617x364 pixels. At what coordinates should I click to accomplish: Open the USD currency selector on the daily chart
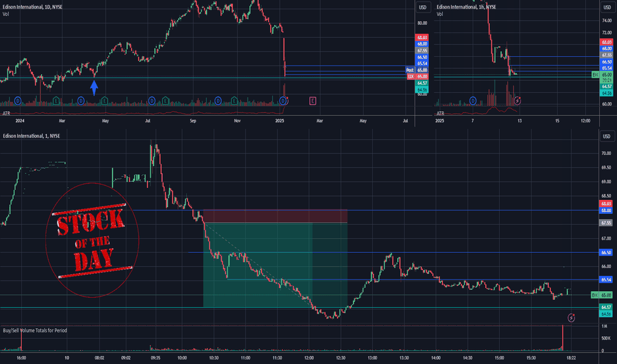coord(422,7)
